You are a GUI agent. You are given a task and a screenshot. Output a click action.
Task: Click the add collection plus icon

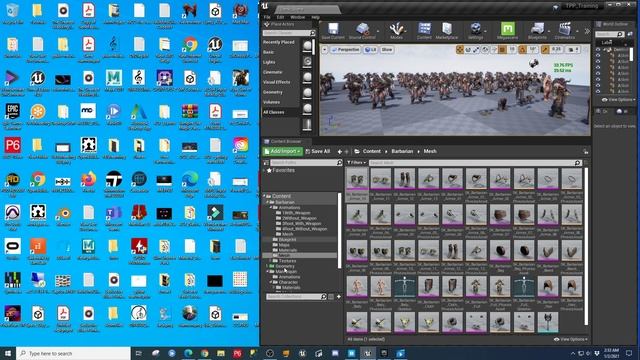pos(338,297)
